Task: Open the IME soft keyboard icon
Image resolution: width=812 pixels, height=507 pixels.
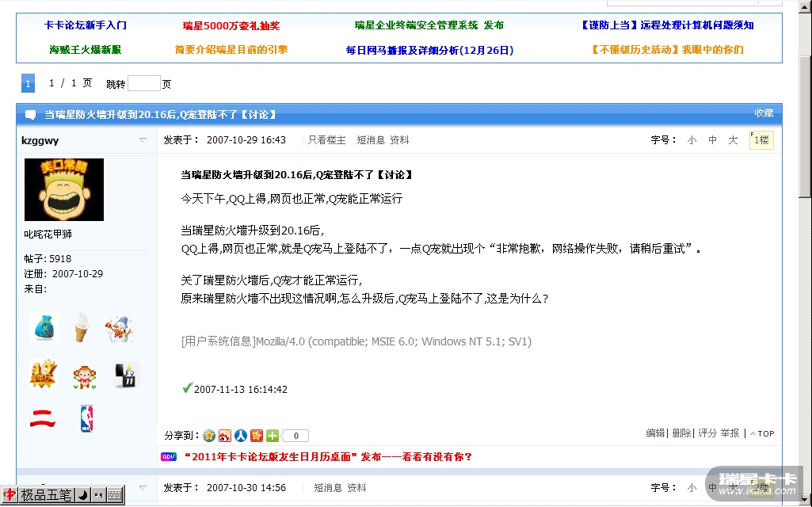Action: coord(115,495)
